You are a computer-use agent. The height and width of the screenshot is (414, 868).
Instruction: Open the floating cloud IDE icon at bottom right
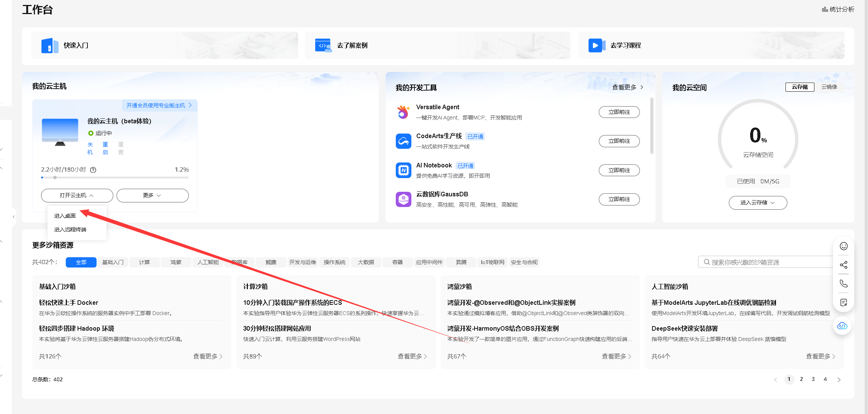click(x=842, y=326)
